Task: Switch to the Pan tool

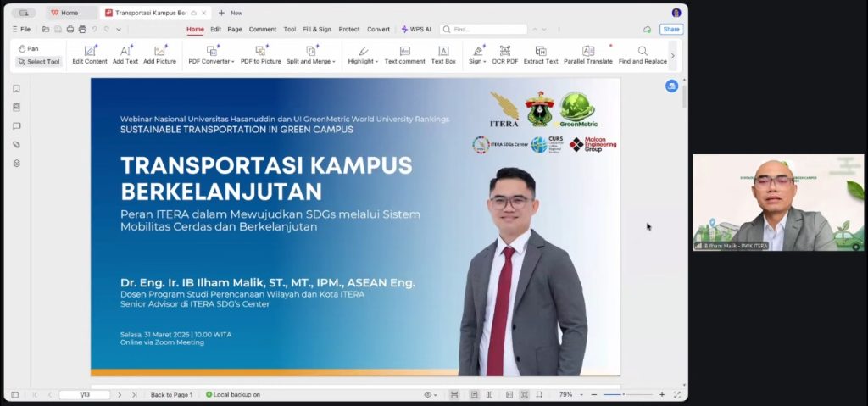Action: click(28, 48)
